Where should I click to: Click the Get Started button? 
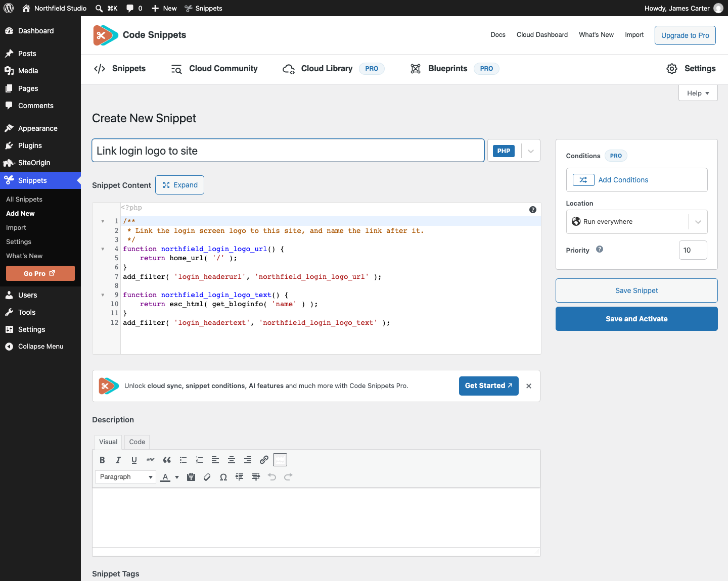click(x=489, y=386)
